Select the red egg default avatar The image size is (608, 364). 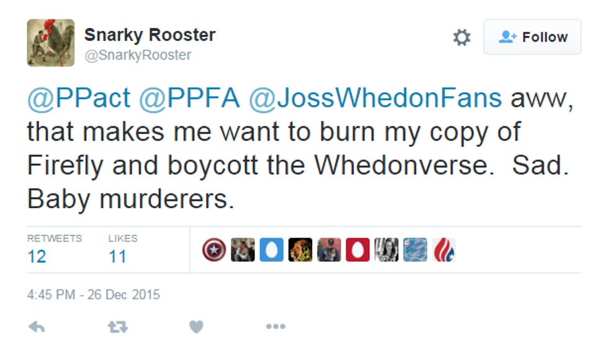[357, 250]
